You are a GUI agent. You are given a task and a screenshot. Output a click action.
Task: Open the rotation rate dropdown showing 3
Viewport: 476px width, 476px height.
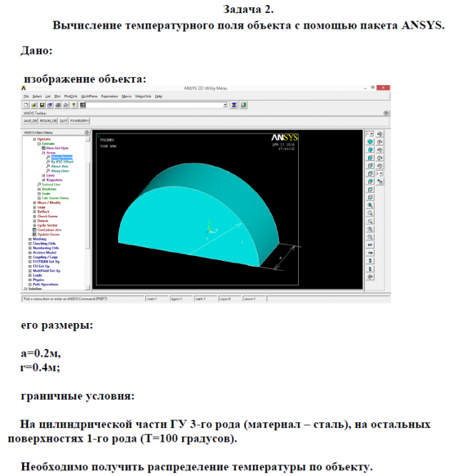coord(380,174)
